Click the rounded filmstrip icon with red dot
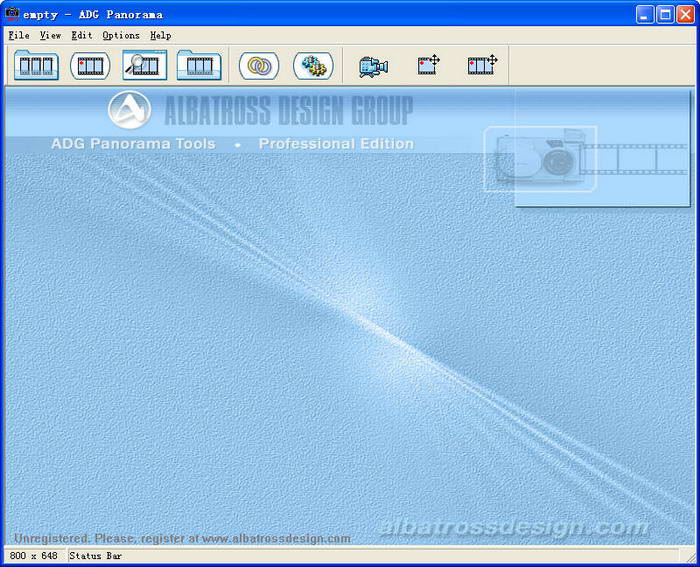Screen dimensions: 700x567 tap(90, 66)
